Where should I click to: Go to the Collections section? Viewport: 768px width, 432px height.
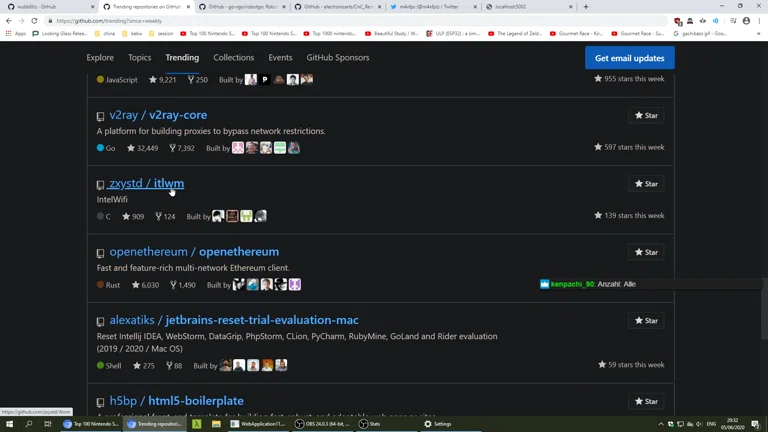coord(234,57)
